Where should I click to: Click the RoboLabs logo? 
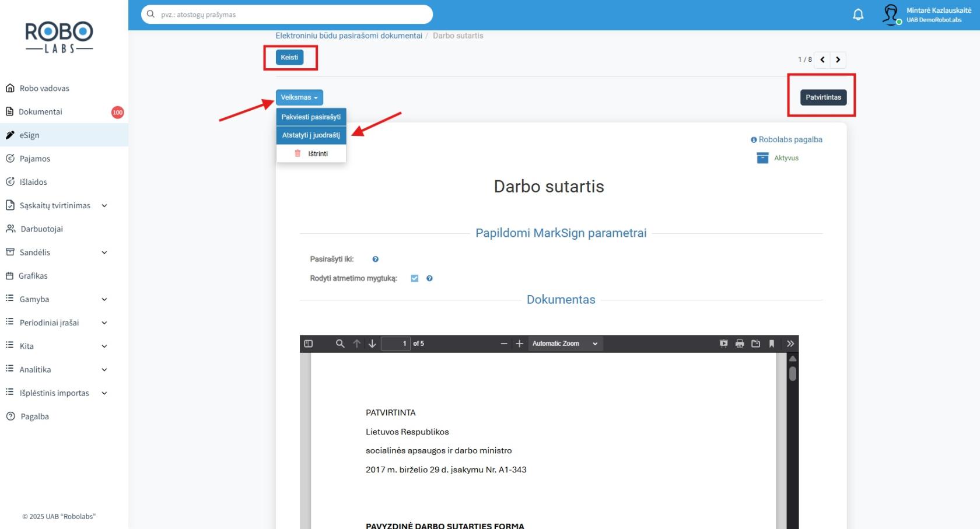coord(59,37)
